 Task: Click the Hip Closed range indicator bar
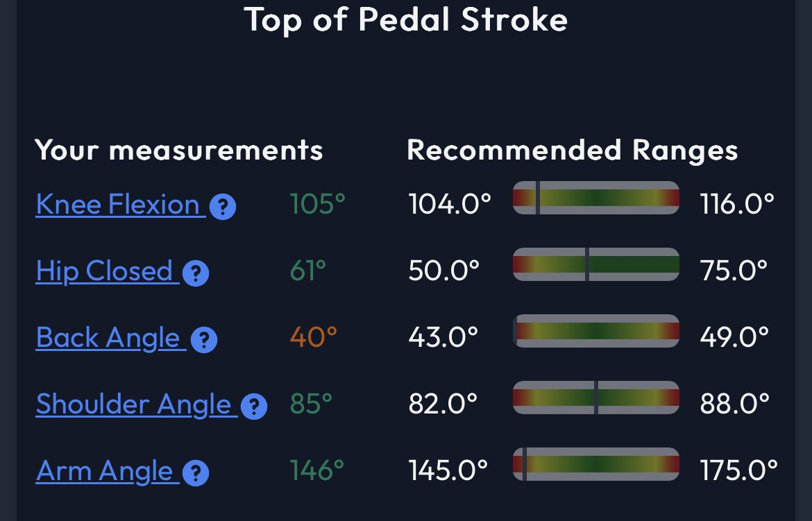(x=595, y=264)
